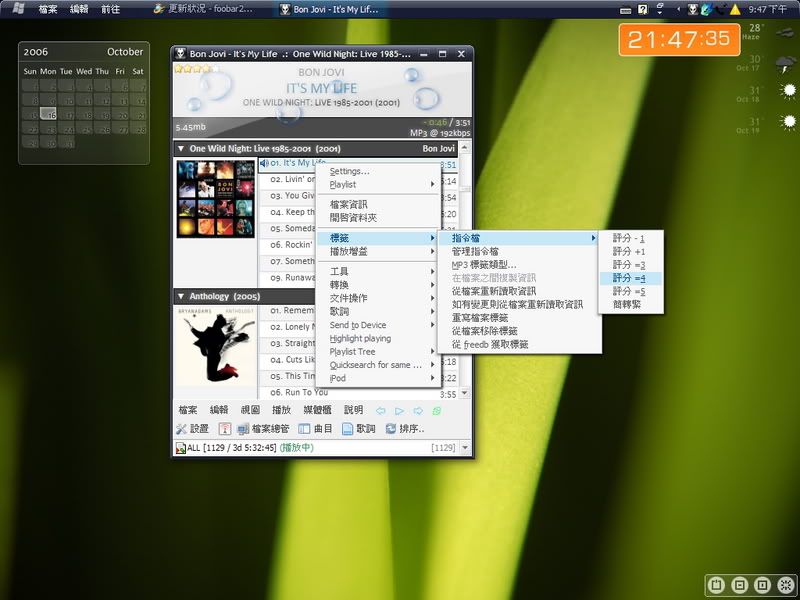Click the green repeat icon
800x600 pixels.
[437, 411]
